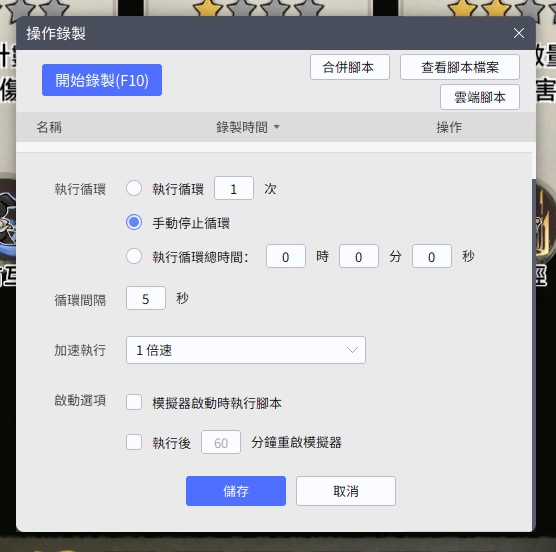Focus the hours (時) input field
This screenshot has width=556, height=552.
[286, 256]
